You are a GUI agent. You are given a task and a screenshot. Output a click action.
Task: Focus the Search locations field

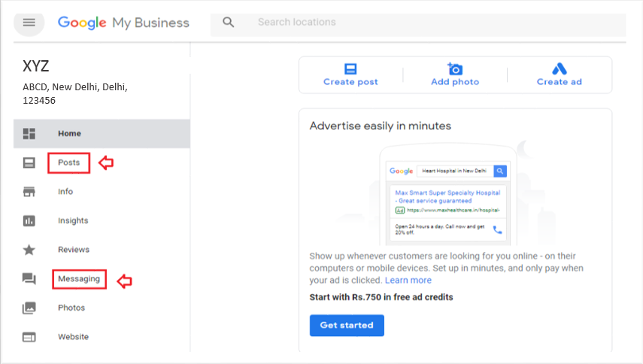(418, 25)
